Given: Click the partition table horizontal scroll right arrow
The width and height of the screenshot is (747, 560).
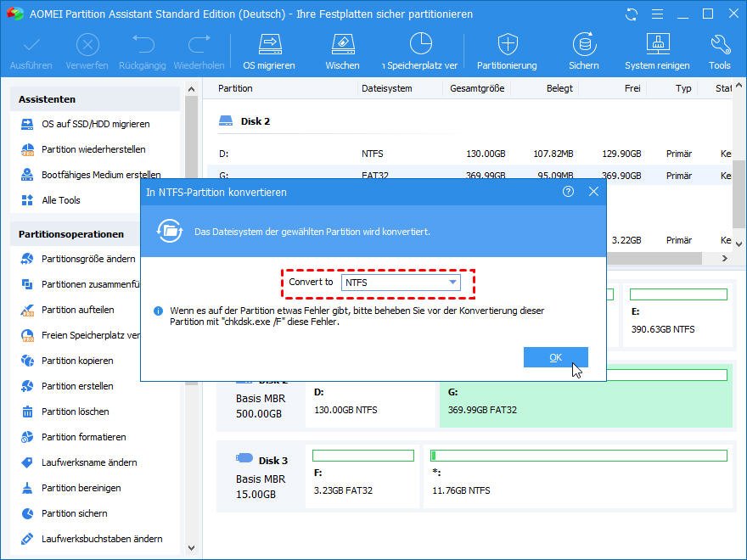Looking at the screenshot, I should (x=725, y=258).
